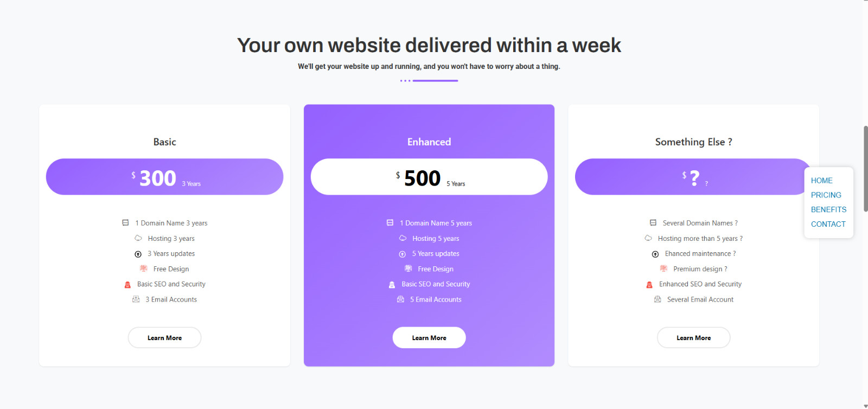The height and width of the screenshot is (409, 868).
Task: Select the Free Design monitor icon in Enhanced plan
Action: pyautogui.click(x=407, y=268)
